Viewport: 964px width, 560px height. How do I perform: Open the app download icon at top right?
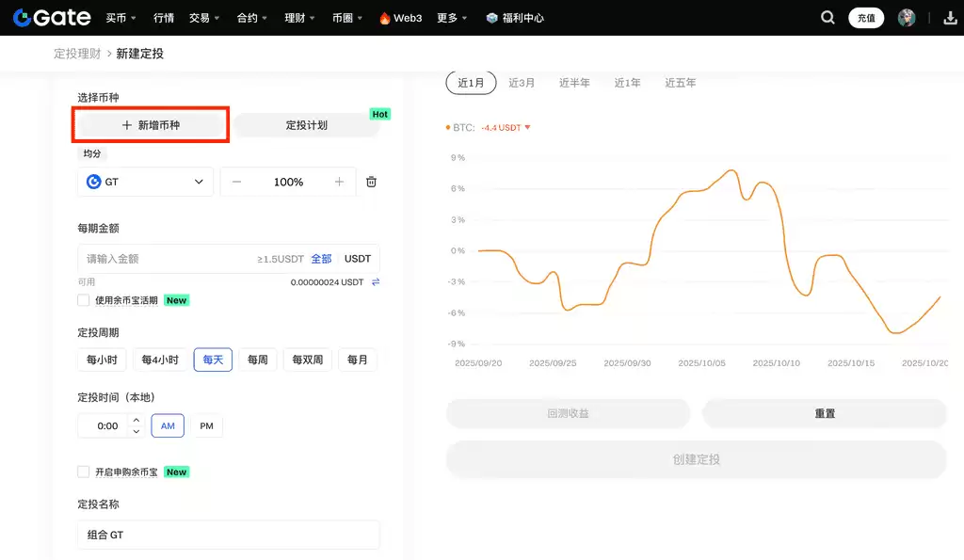948,17
